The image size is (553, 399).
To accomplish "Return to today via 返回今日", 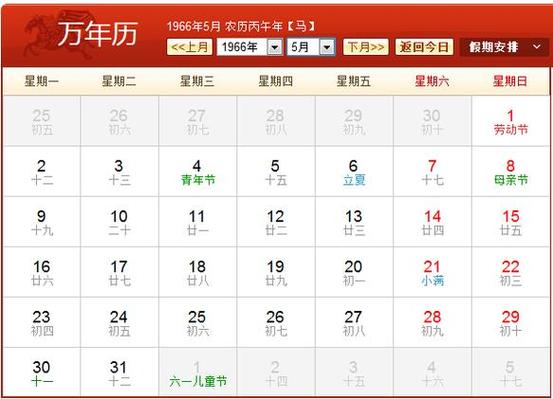I will pos(424,47).
